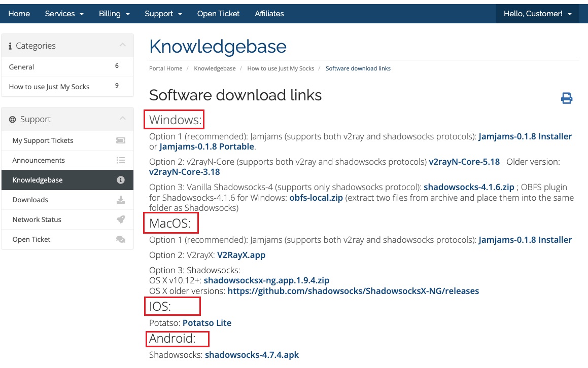Open the Hello, Customer! account menu
The width and height of the screenshot is (588, 368).
pos(537,14)
